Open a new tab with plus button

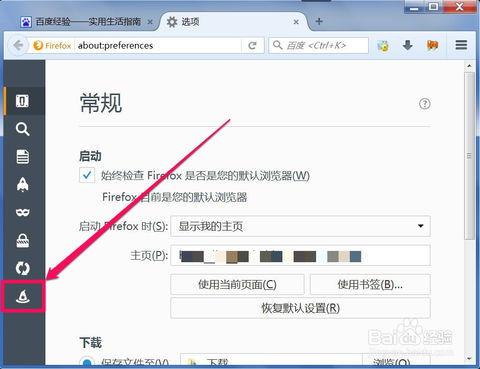click(x=319, y=21)
